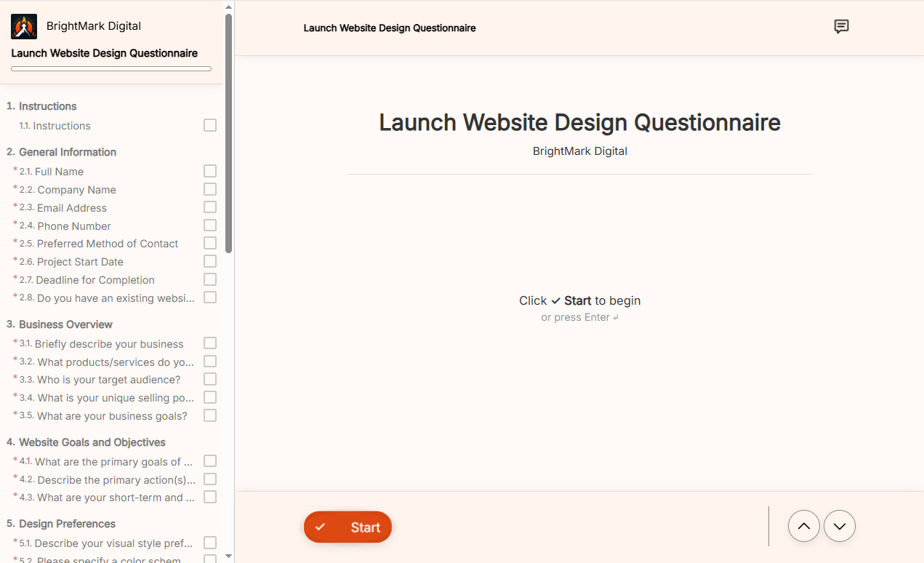Open comments via the speech bubble icon
The image size is (924, 563).
(x=841, y=27)
